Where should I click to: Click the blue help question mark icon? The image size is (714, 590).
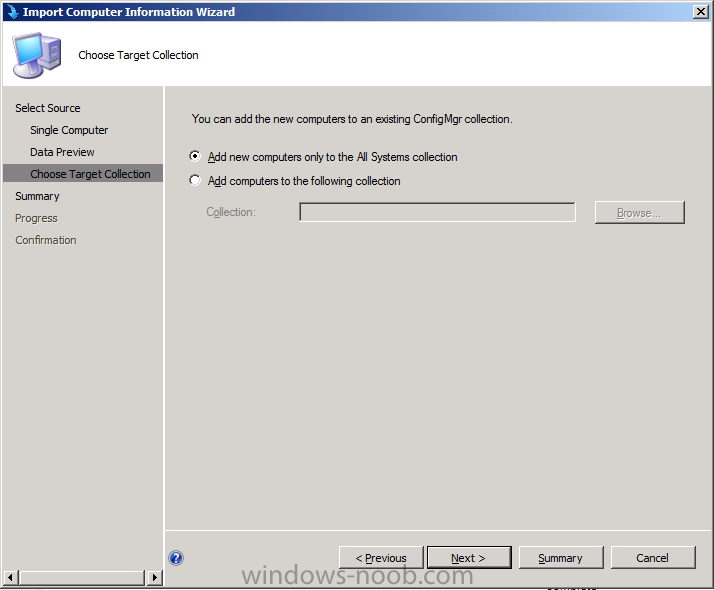pos(176,558)
